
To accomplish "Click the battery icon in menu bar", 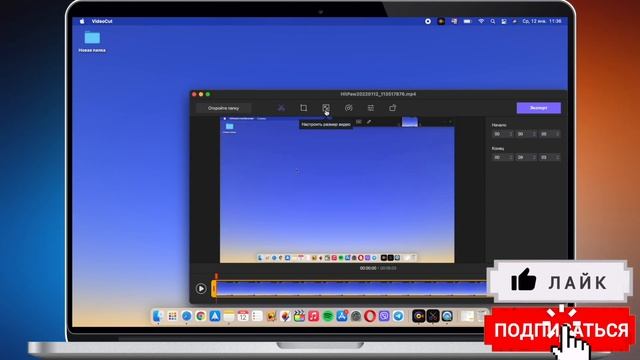I will pos(467,21).
